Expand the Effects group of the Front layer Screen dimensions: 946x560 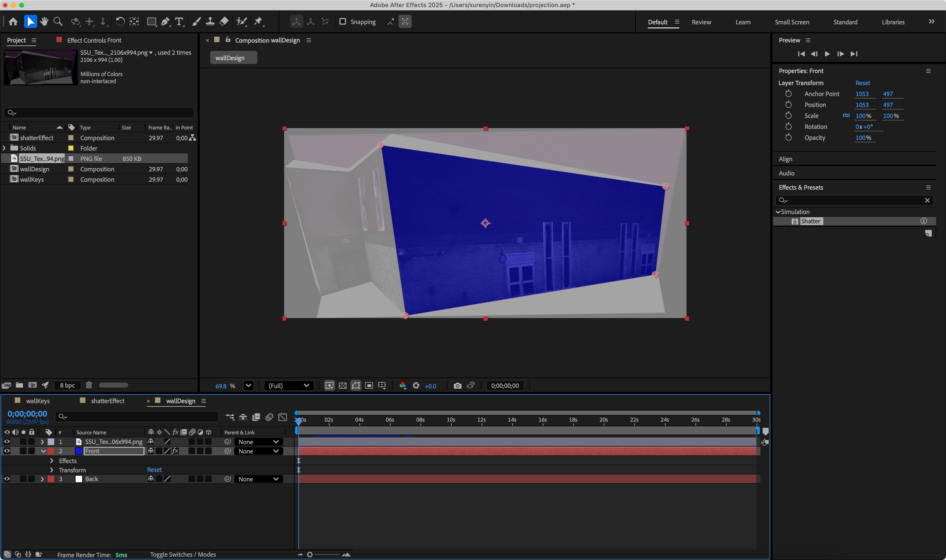[51, 460]
